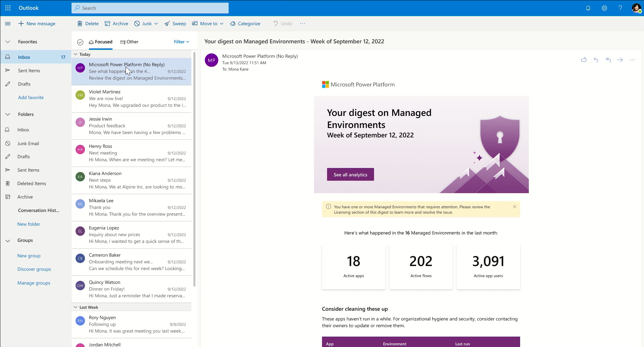Click the message list scrollbar
The image size is (644, 347).
click(x=194, y=169)
